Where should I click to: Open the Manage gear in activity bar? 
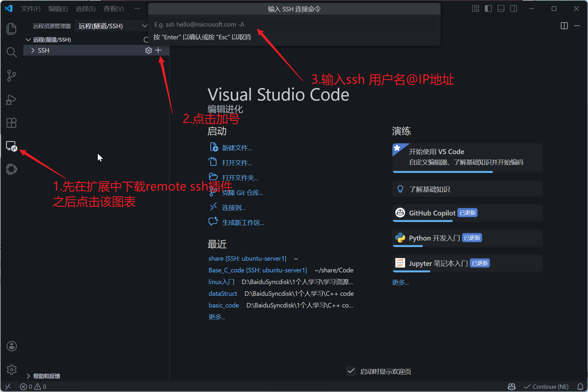click(12, 370)
